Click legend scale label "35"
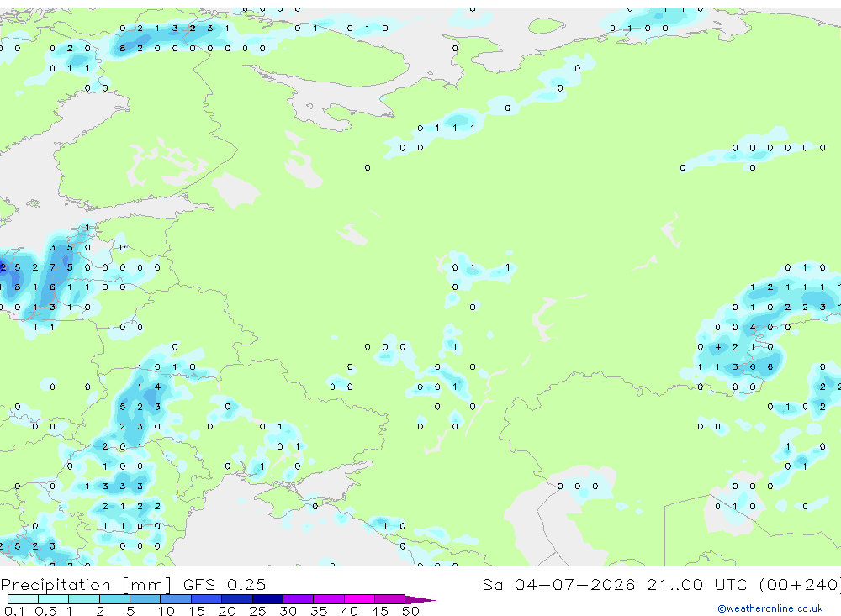This screenshot has width=841, height=616. [319, 611]
